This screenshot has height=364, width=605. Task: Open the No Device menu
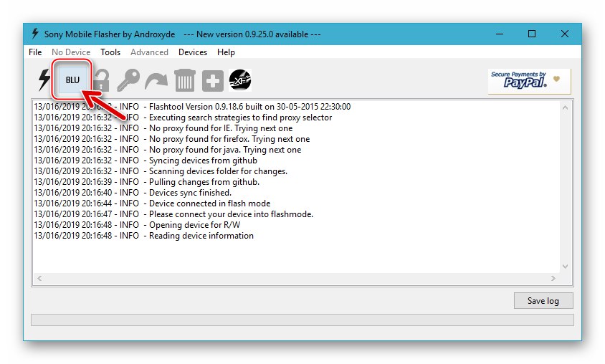pos(71,52)
